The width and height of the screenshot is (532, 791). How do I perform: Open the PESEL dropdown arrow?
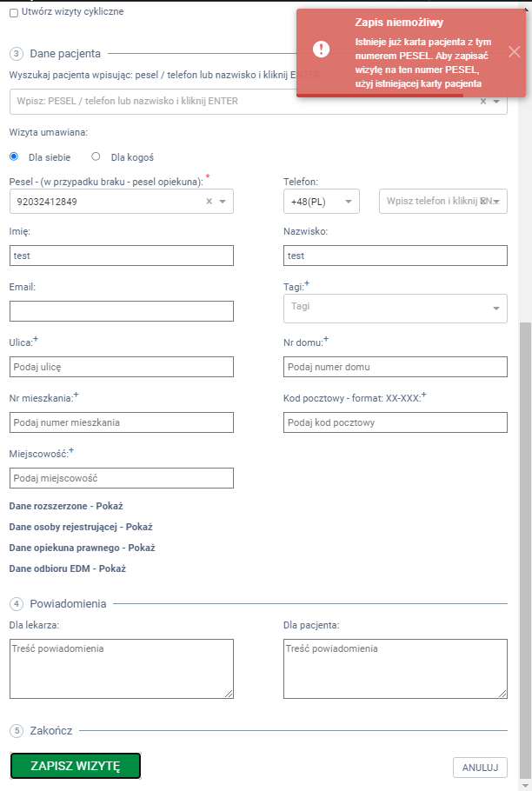[223, 202]
